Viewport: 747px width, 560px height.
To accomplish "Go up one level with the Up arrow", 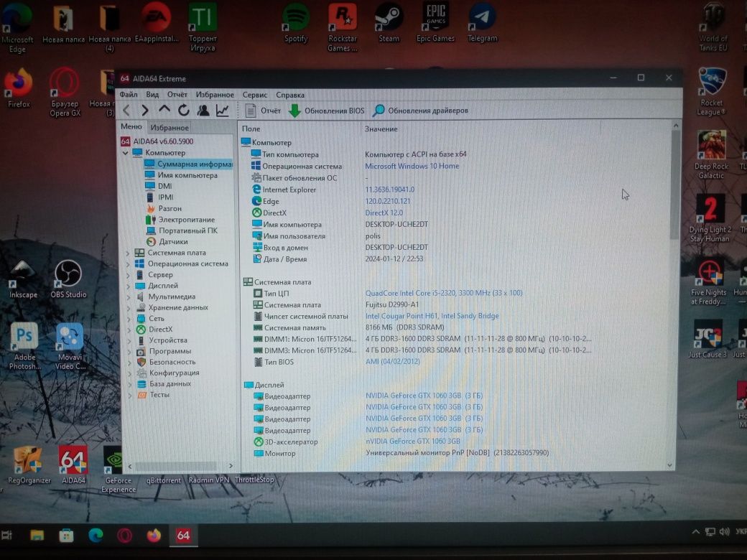I will [x=164, y=110].
